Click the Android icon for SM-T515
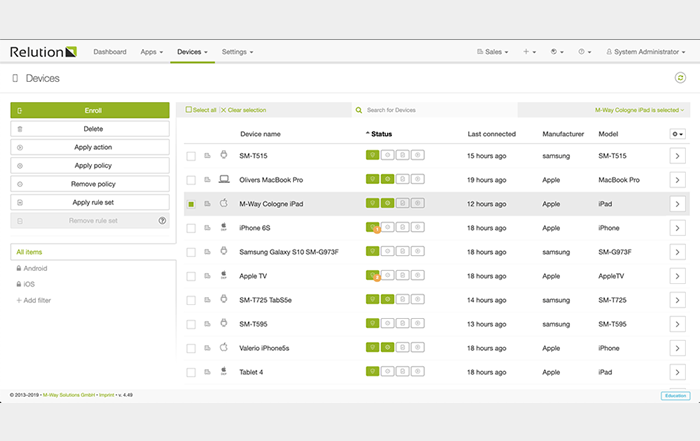The width and height of the screenshot is (700, 441). tap(224, 155)
